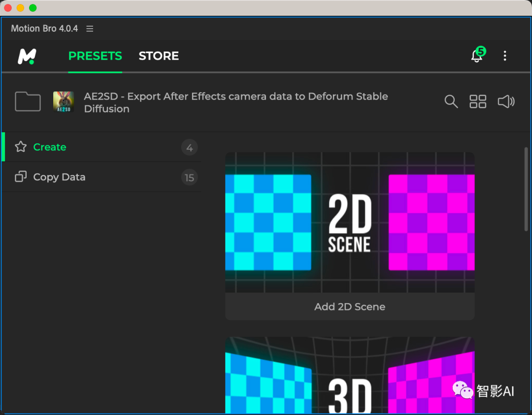Click the presets list vertical scrollbar

click(x=526, y=189)
